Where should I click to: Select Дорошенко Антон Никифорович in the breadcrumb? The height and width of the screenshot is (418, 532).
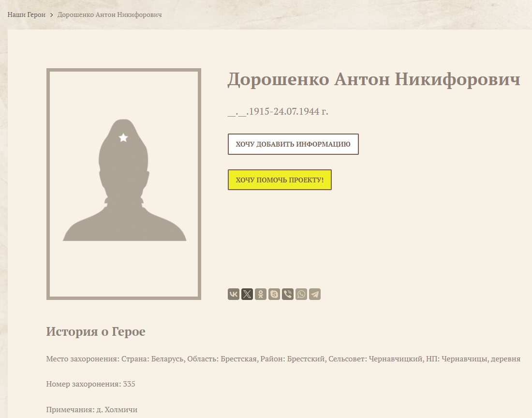tap(109, 15)
